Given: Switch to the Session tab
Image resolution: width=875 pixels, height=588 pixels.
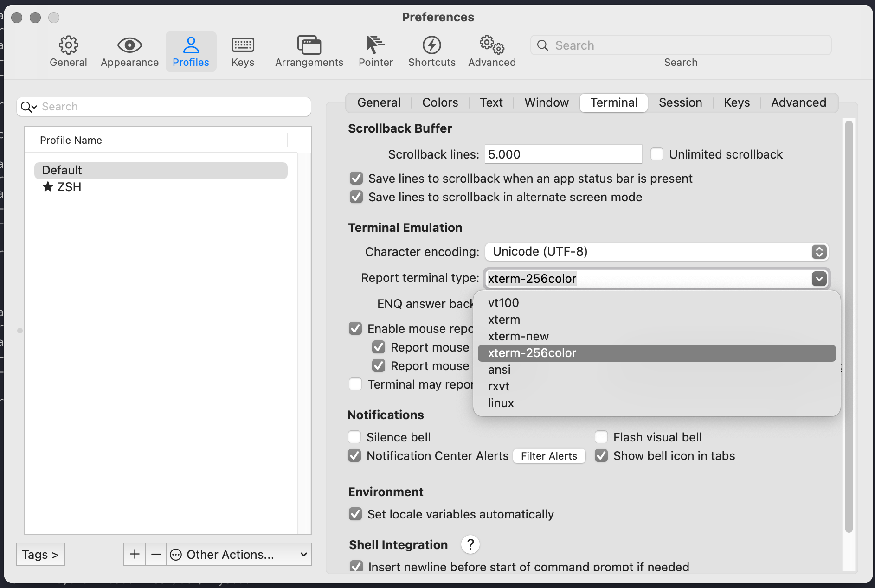Looking at the screenshot, I should [x=680, y=102].
